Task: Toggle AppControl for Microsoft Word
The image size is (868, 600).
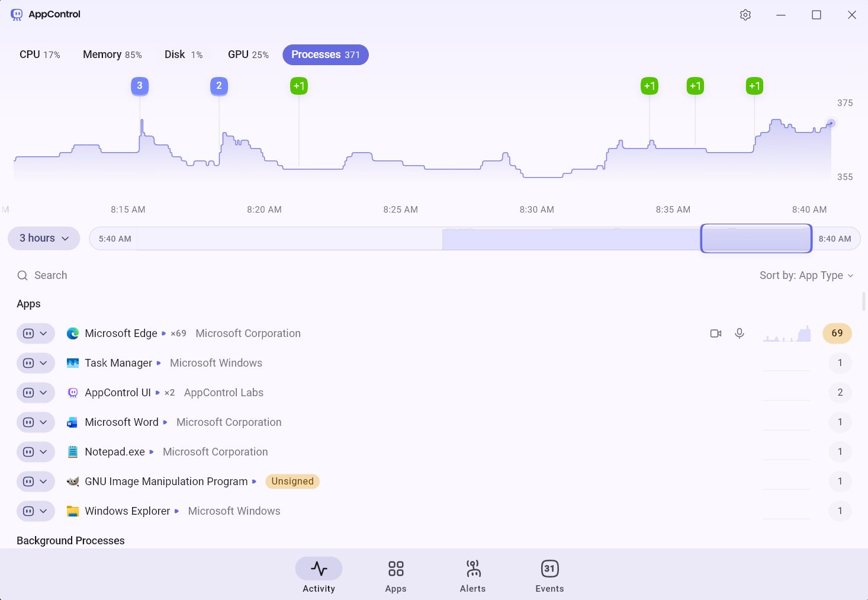Action: [x=28, y=422]
